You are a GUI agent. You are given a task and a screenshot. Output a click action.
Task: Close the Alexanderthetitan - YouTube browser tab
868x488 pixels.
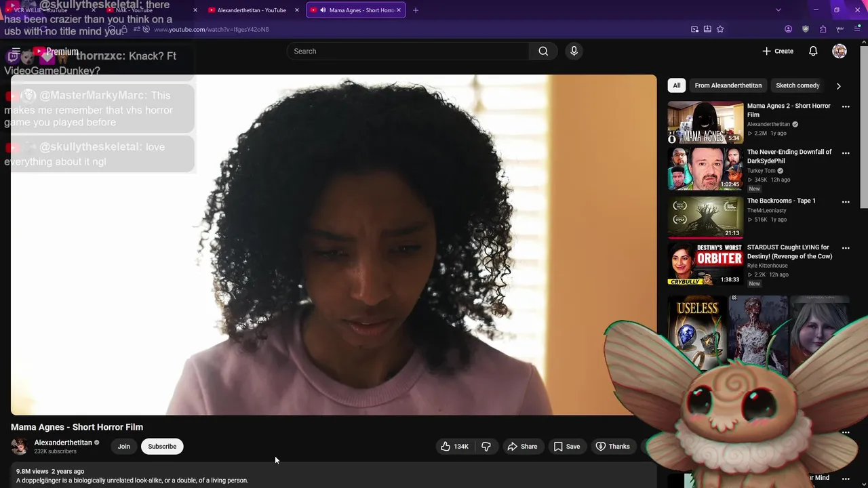tap(296, 10)
